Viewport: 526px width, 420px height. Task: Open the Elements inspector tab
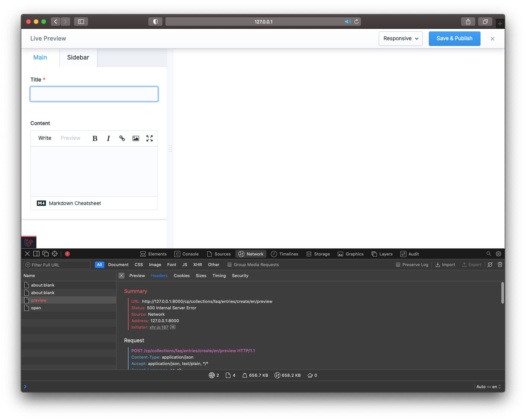pyautogui.click(x=153, y=254)
